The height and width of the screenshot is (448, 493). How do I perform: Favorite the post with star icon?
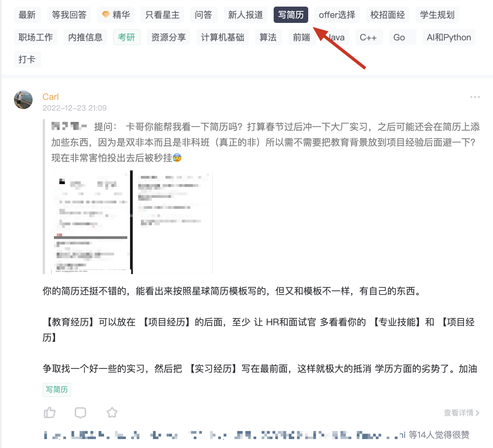click(112, 412)
